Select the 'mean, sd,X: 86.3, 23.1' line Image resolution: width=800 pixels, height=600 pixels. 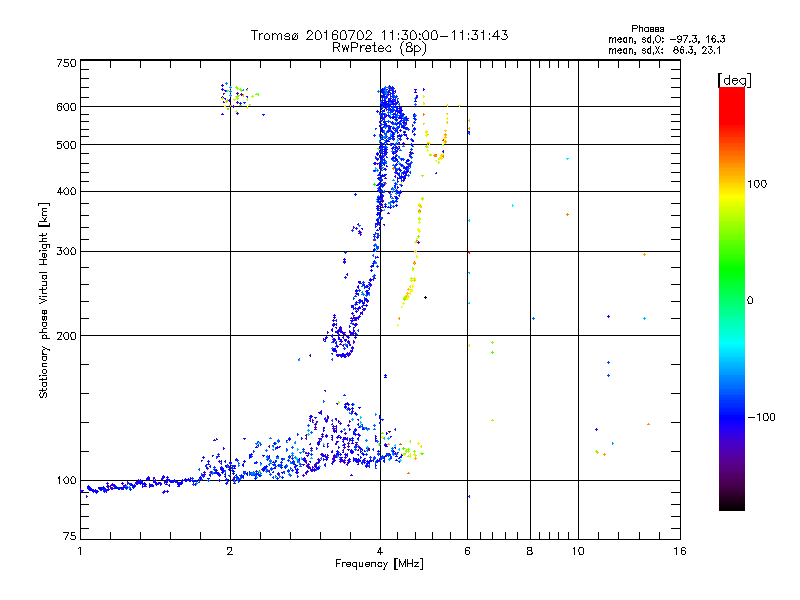(664, 50)
